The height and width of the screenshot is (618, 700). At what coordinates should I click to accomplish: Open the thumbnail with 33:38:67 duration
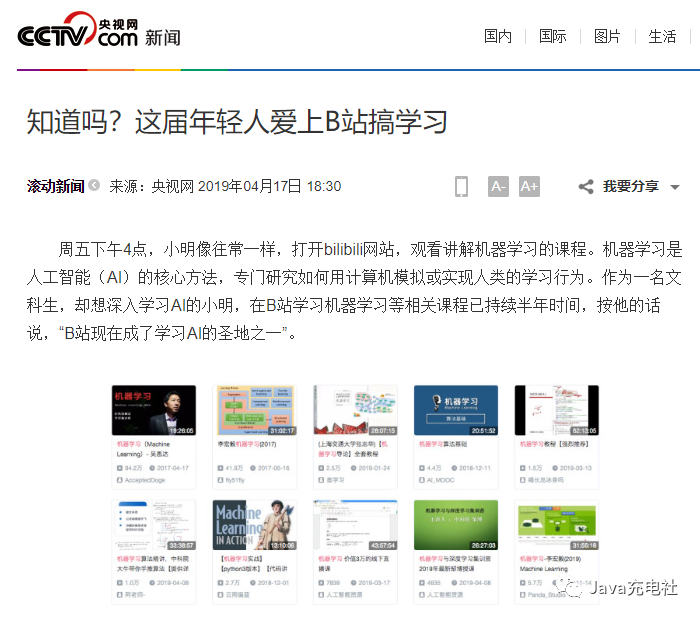pyautogui.click(x=154, y=525)
